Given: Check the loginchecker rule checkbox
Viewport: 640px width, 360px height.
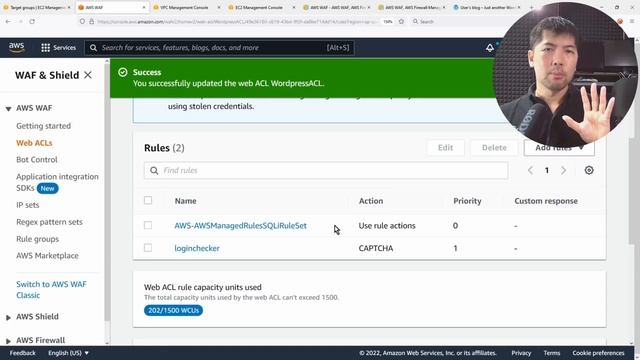Looking at the screenshot, I should click(148, 248).
